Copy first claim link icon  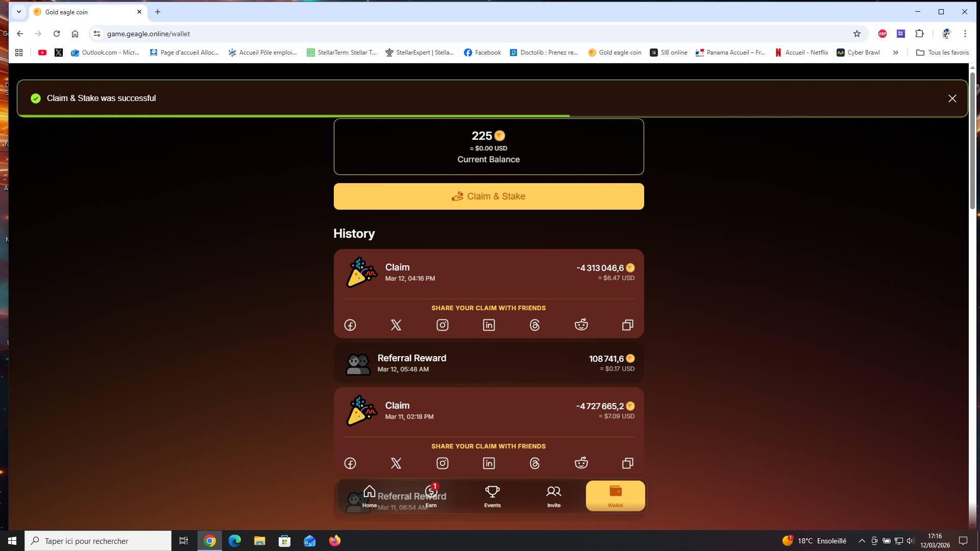click(628, 325)
